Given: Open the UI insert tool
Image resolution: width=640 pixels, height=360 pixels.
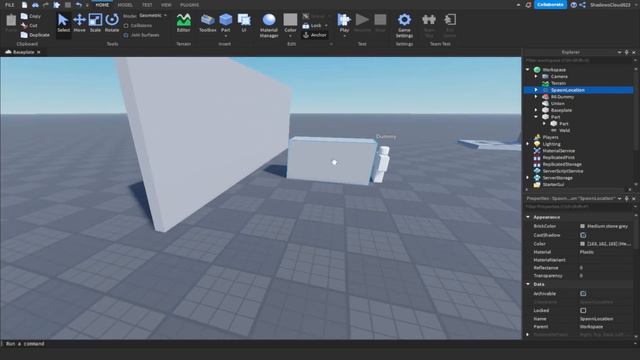Looking at the screenshot, I should click(244, 22).
